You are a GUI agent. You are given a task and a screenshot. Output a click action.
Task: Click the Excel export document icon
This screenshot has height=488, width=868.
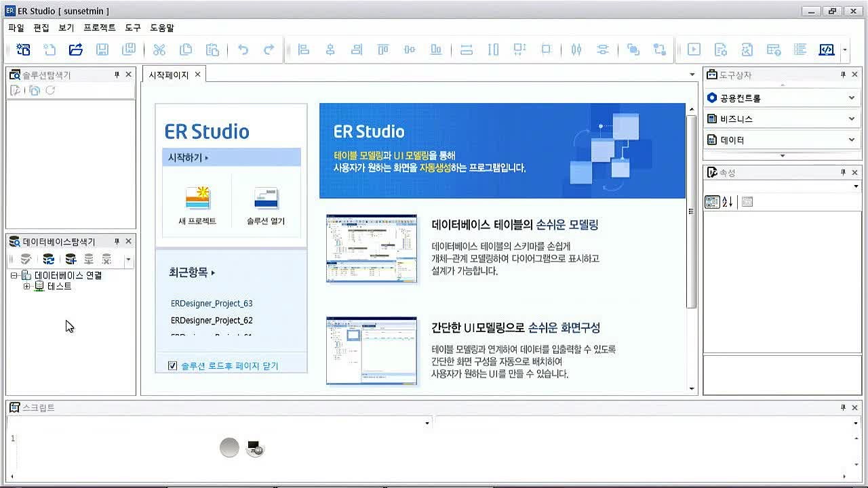[x=747, y=49]
